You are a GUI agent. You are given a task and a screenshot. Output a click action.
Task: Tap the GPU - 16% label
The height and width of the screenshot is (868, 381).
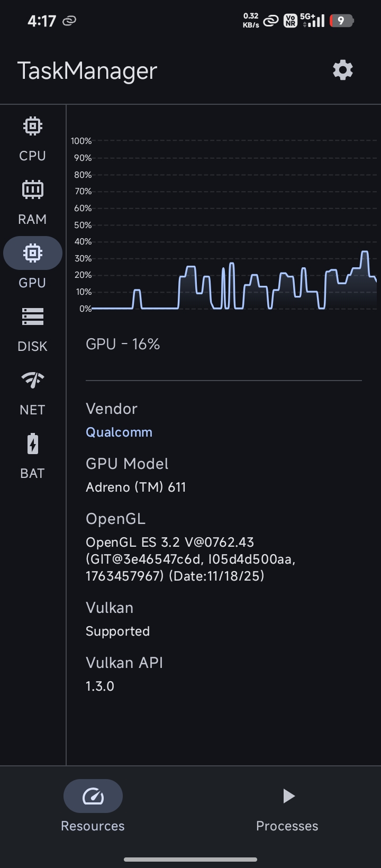pos(123,344)
